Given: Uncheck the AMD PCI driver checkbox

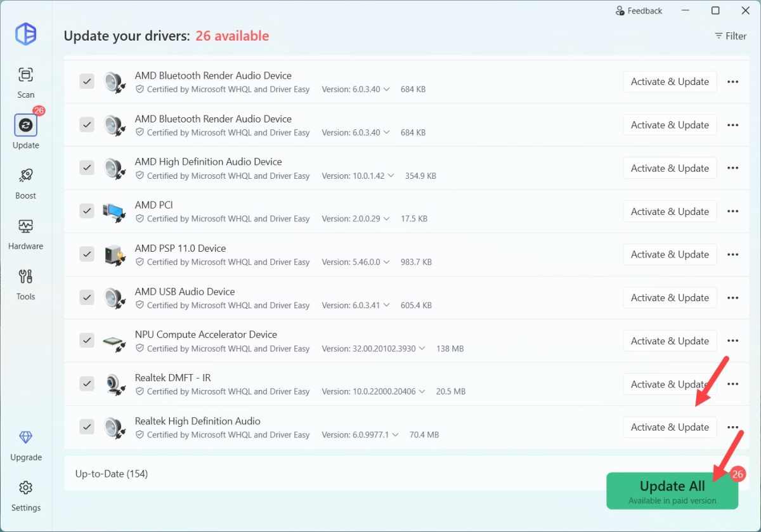Looking at the screenshot, I should click(87, 211).
